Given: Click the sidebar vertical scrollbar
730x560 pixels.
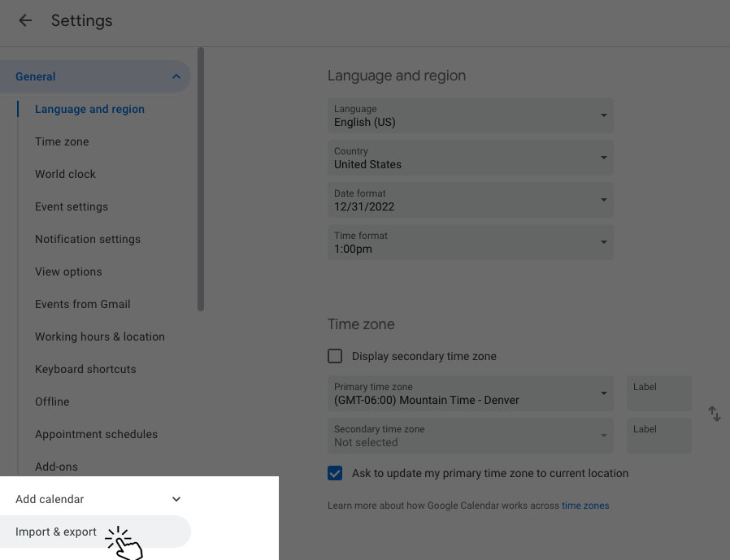Looking at the screenshot, I should pyautogui.click(x=201, y=179).
